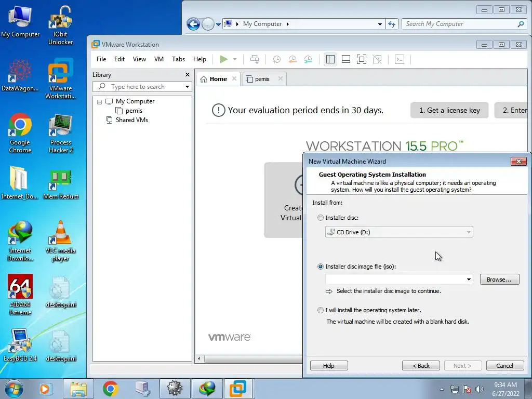Open the ISO image path dropdown arrow
This screenshot has width=532, height=399.
[x=469, y=280]
